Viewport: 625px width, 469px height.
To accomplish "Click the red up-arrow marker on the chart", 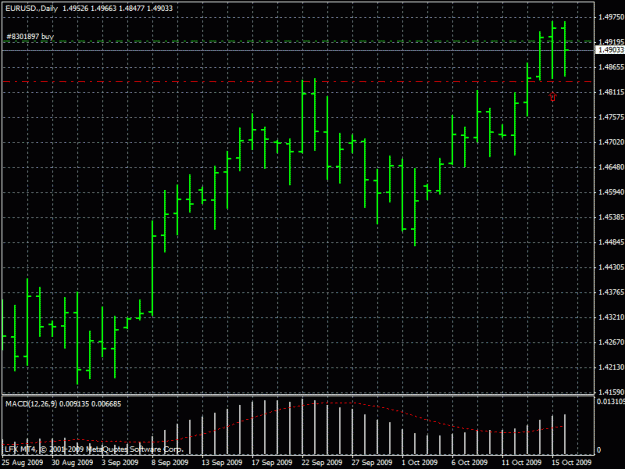I will pyautogui.click(x=552, y=97).
